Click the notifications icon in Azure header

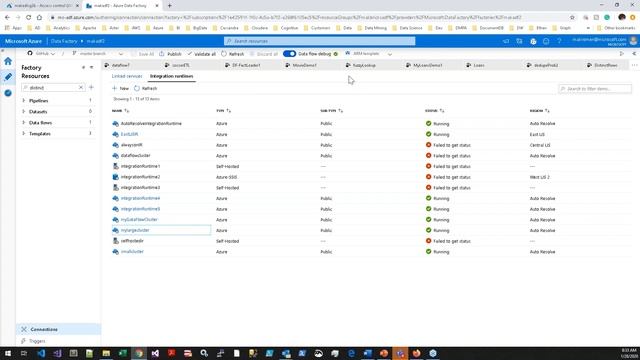(506, 41)
